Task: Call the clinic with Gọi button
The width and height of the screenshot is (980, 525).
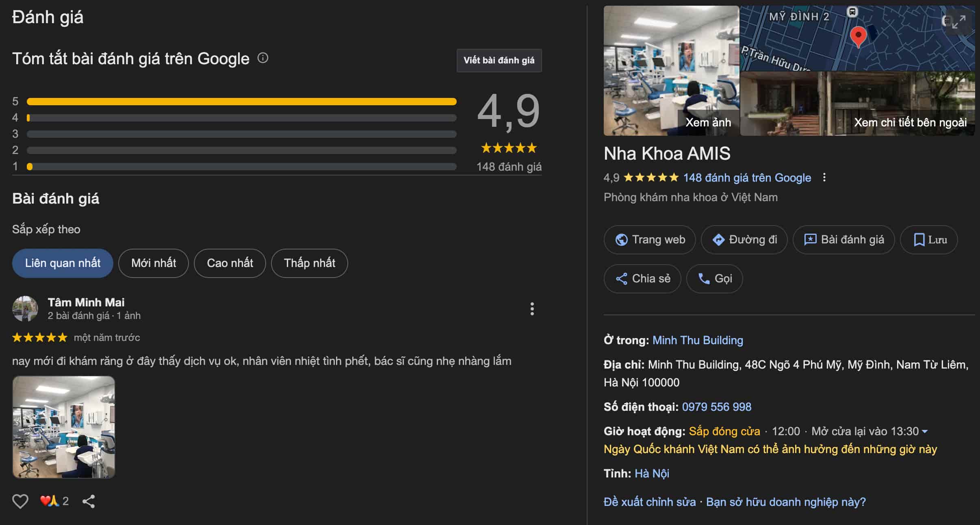Action: 715,279
